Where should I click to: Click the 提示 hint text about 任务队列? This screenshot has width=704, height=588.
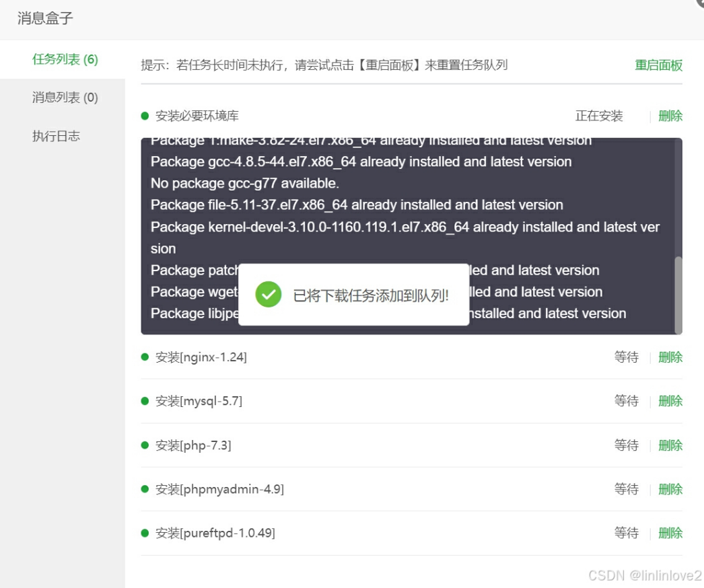(324, 65)
